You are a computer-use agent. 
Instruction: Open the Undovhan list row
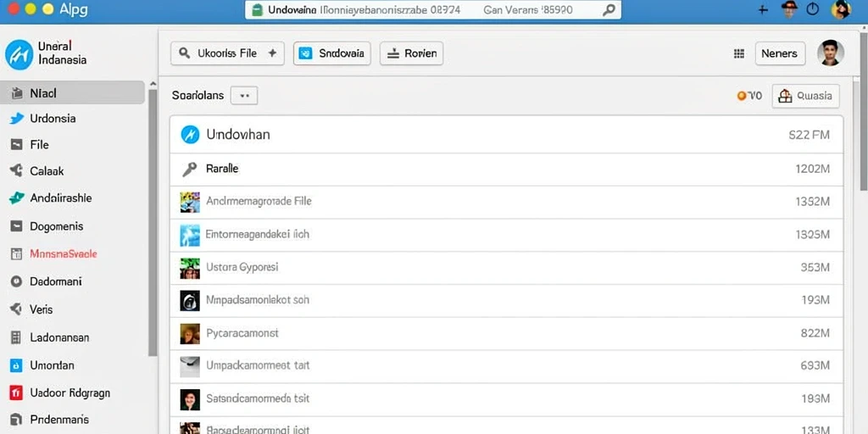(x=507, y=135)
